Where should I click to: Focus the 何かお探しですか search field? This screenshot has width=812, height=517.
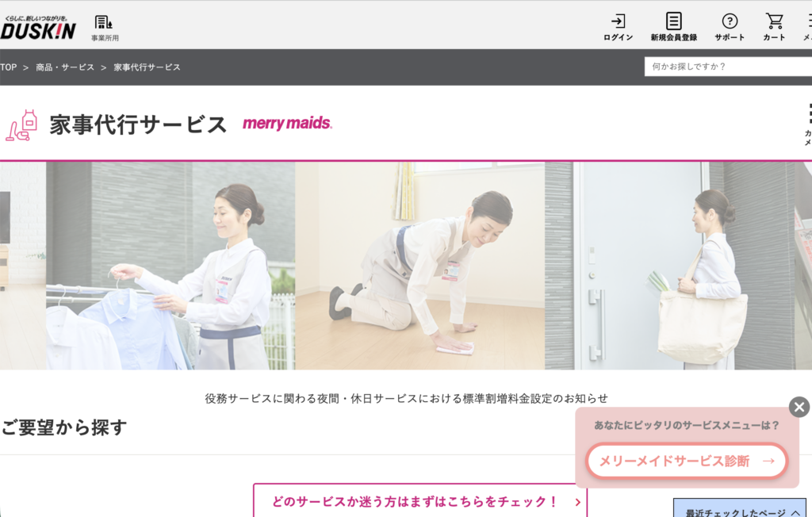point(726,67)
